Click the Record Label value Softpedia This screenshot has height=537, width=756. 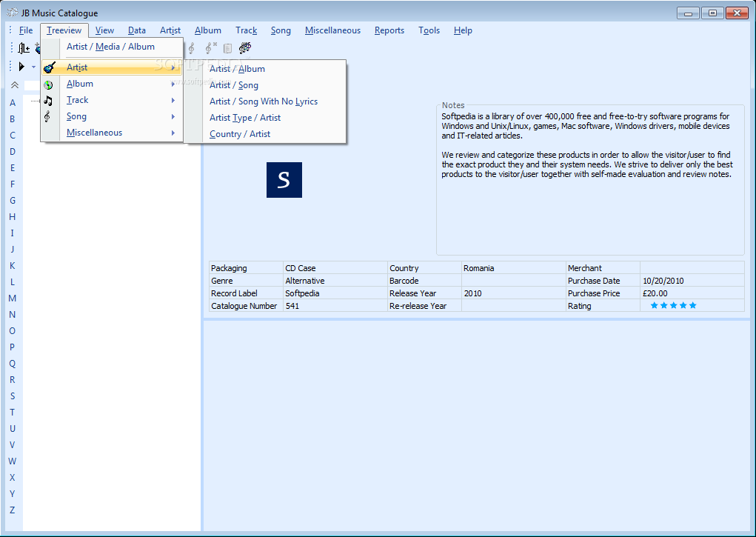point(335,293)
